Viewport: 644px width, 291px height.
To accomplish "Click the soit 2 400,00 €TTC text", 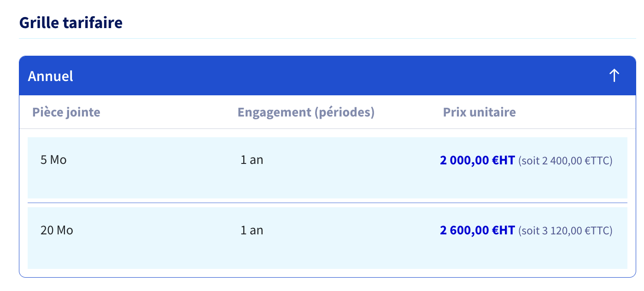I will (x=566, y=161).
